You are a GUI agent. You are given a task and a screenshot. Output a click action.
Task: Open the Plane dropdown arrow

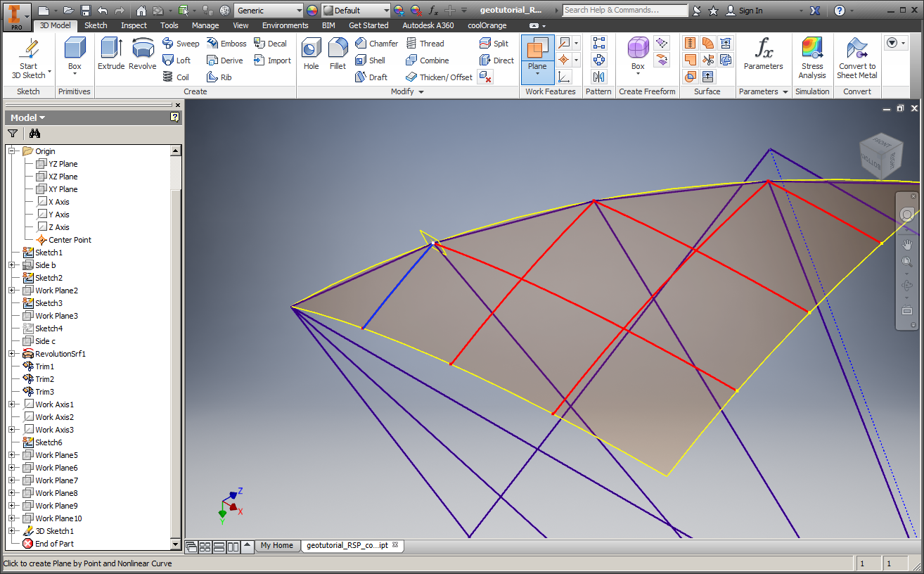[537, 74]
